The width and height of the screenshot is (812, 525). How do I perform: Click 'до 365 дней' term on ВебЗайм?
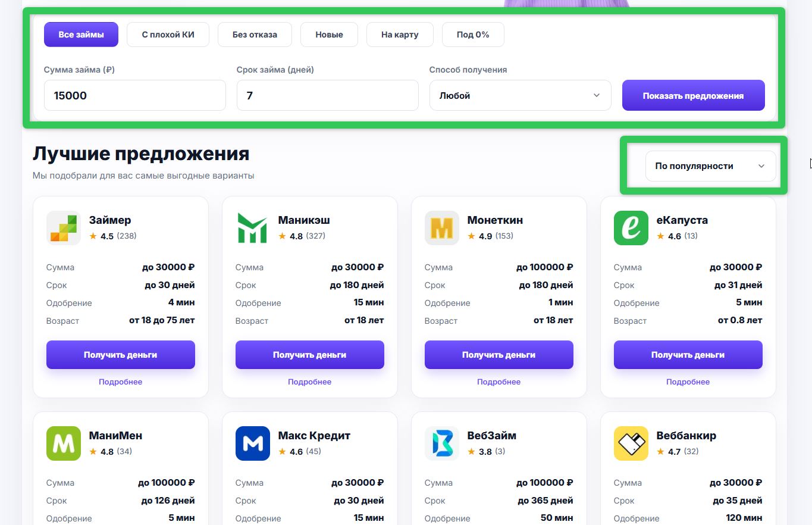[545, 501]
